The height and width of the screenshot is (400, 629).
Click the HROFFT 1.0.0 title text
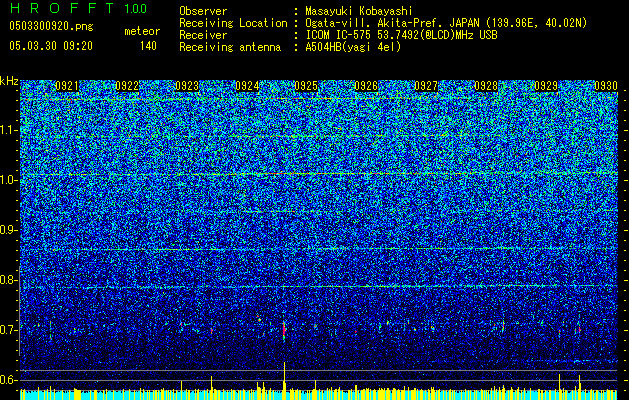78,8
